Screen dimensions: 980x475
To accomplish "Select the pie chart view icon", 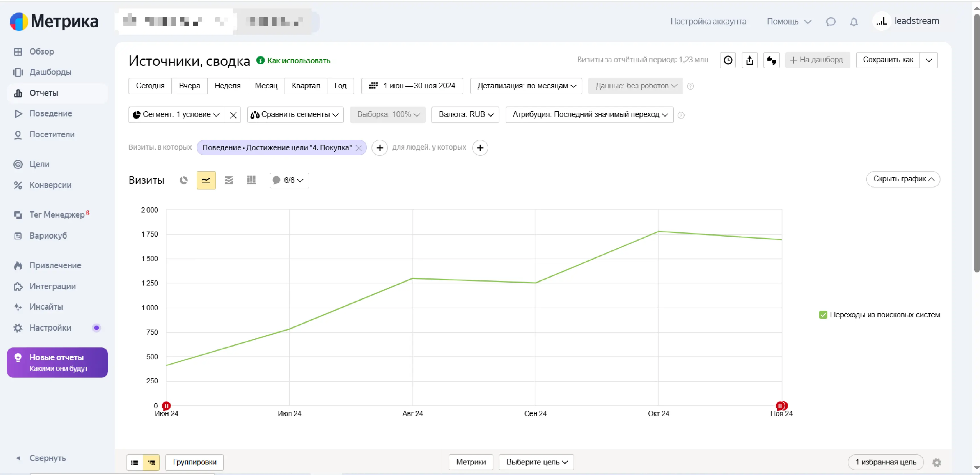I will click(x=184, y=180).
